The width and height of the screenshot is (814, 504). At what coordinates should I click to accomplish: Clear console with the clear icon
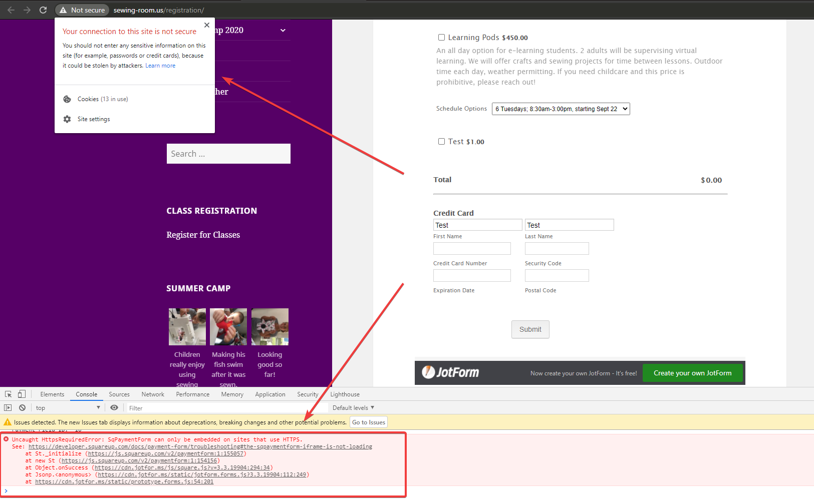(22, 408)
